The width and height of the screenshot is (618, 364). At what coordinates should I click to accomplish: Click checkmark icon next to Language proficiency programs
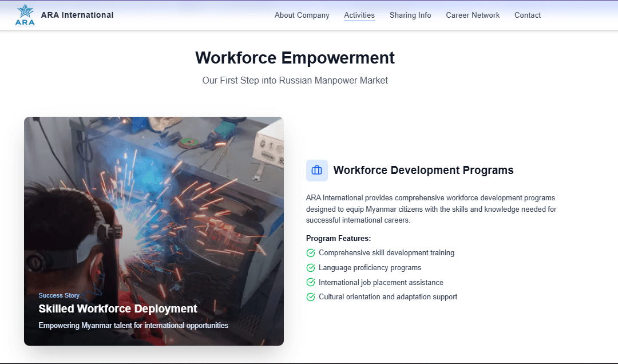click(x=311, y=268)
